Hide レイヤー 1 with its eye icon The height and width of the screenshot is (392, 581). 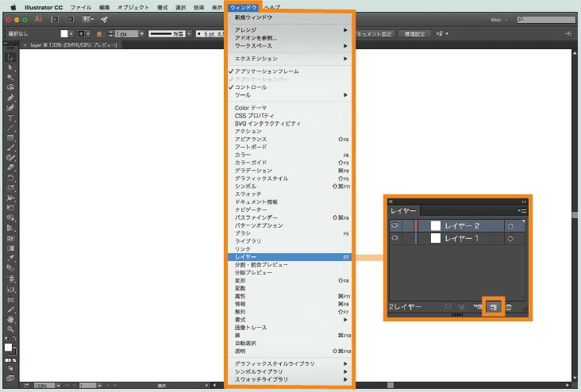tap(395, 238)
